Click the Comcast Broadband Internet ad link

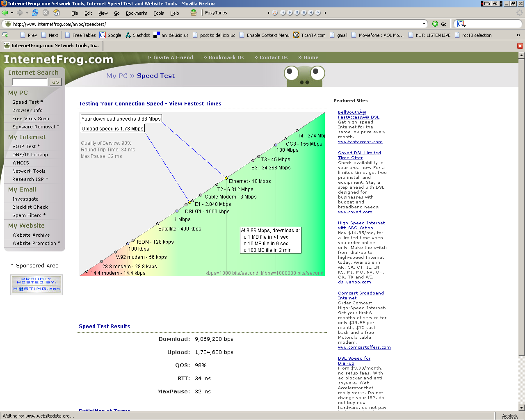(x=361, y=295)
